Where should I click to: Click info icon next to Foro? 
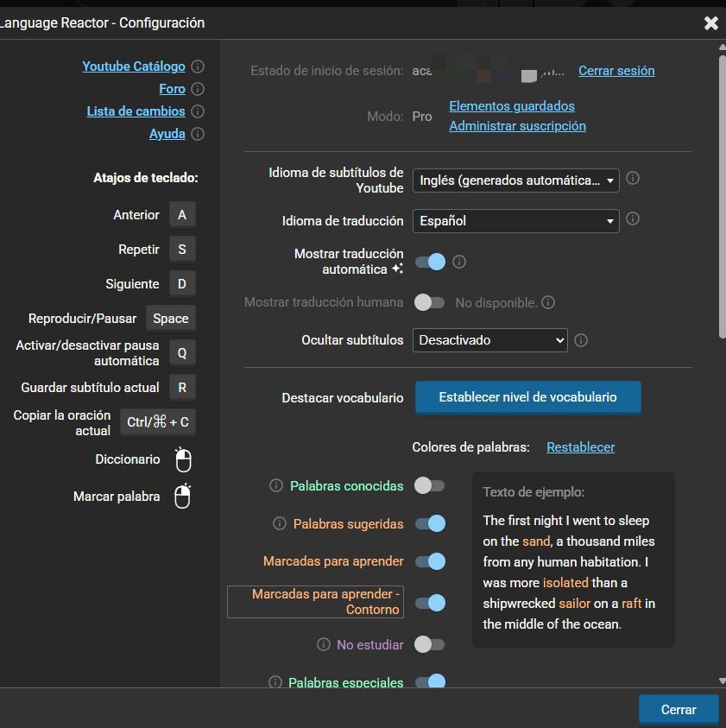click(x=198, y=89)
